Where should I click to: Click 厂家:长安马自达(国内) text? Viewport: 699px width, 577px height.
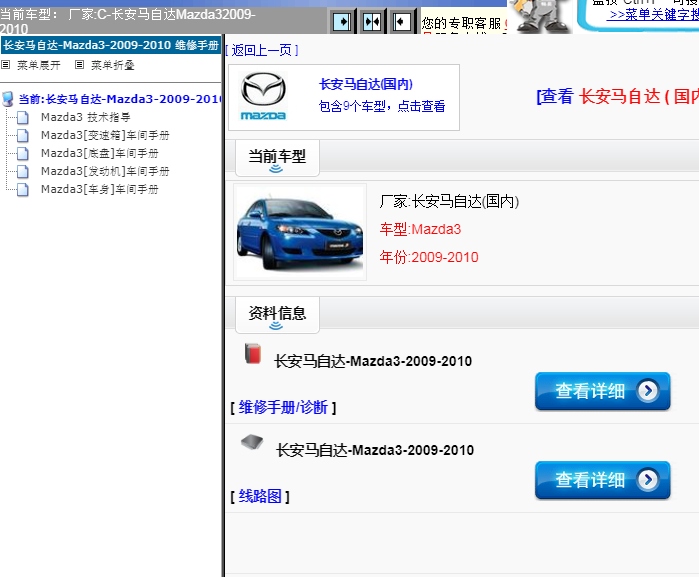click(449, 202)
